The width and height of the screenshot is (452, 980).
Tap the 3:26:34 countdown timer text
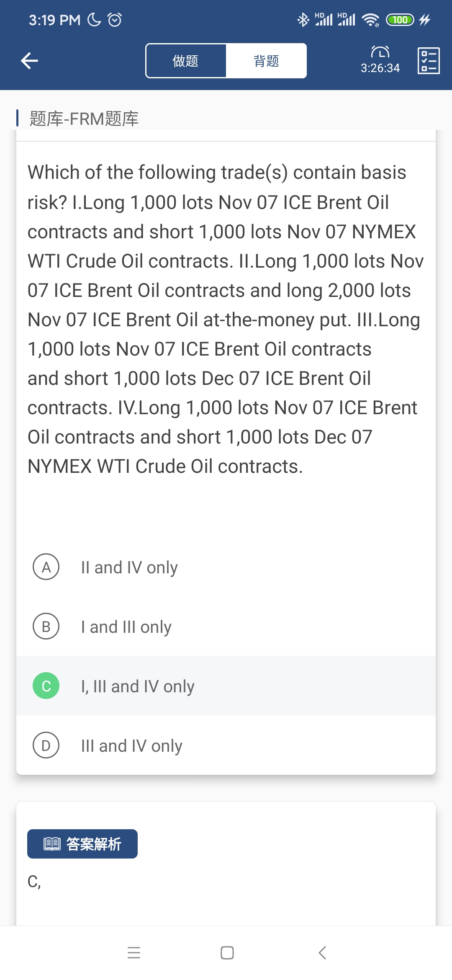[380, 68]
